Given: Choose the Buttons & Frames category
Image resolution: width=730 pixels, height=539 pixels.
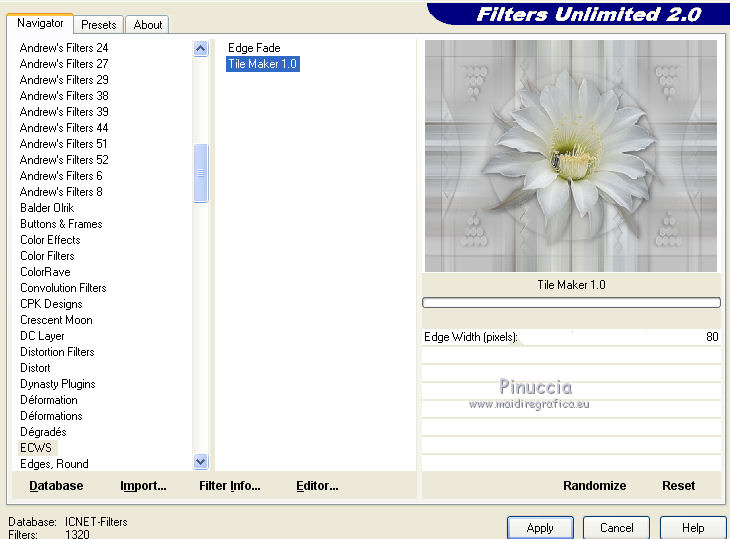Looking at the screenshot, I should point(61,224).
